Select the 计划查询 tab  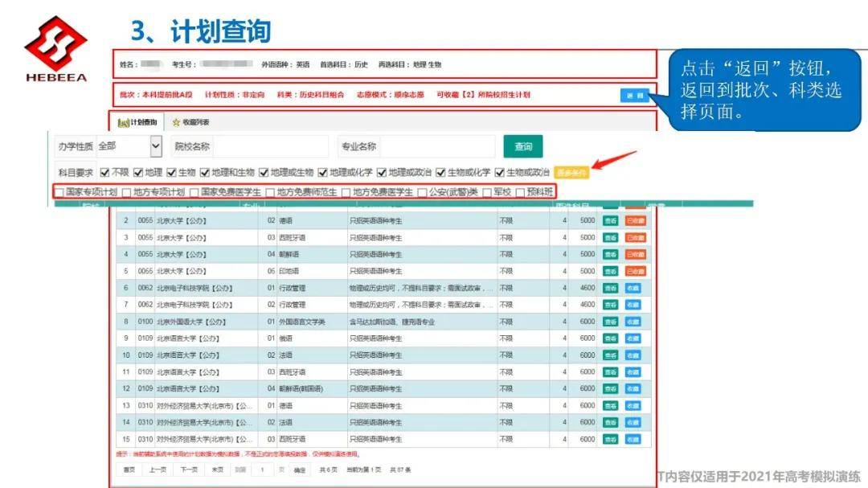[x=137, y=122]
